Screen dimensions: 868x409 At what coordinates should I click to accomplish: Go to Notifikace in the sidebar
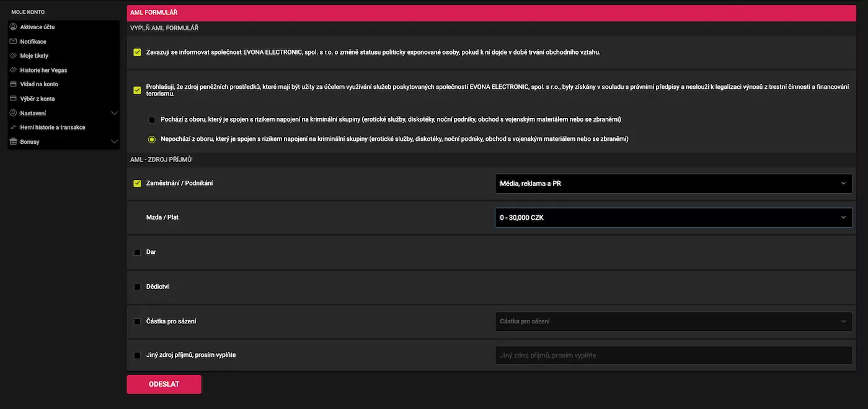click(33, 42)
